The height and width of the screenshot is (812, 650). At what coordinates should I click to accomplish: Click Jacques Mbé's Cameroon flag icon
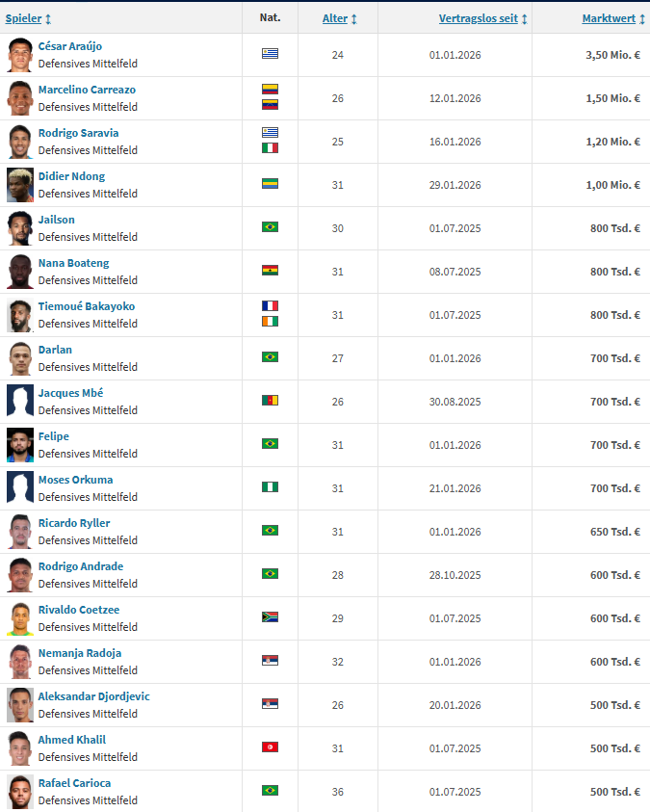(270, 401)
